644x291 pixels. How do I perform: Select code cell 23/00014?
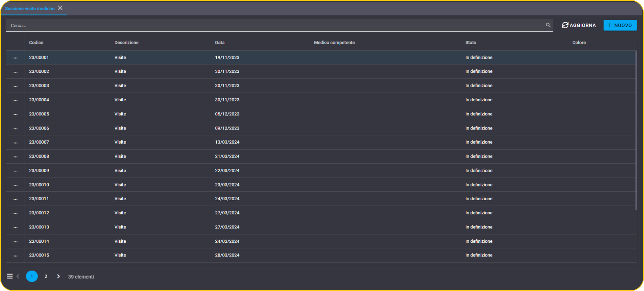coord(39,241)
